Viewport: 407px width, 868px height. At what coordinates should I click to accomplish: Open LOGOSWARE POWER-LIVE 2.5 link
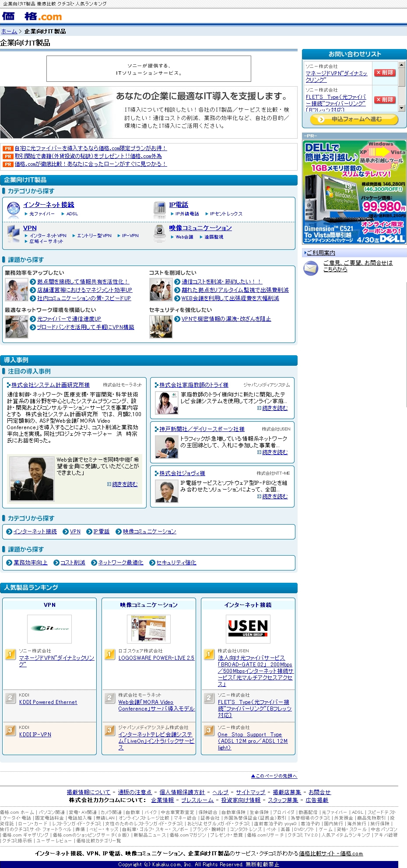(156, 658)
